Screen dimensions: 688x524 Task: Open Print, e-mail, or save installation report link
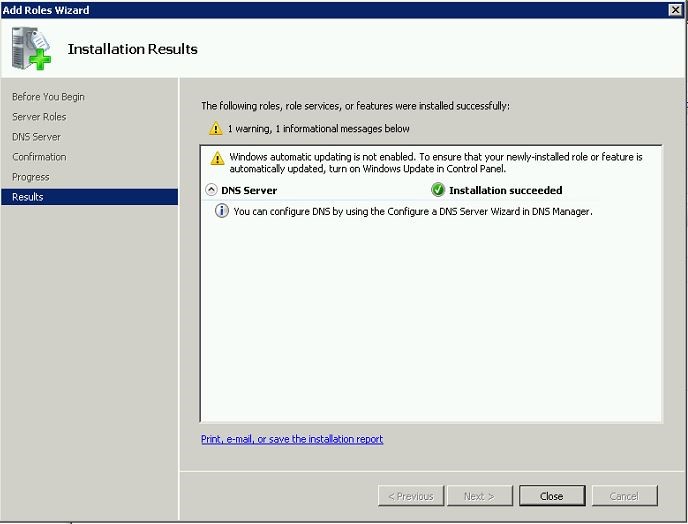[x=292, y=439]
